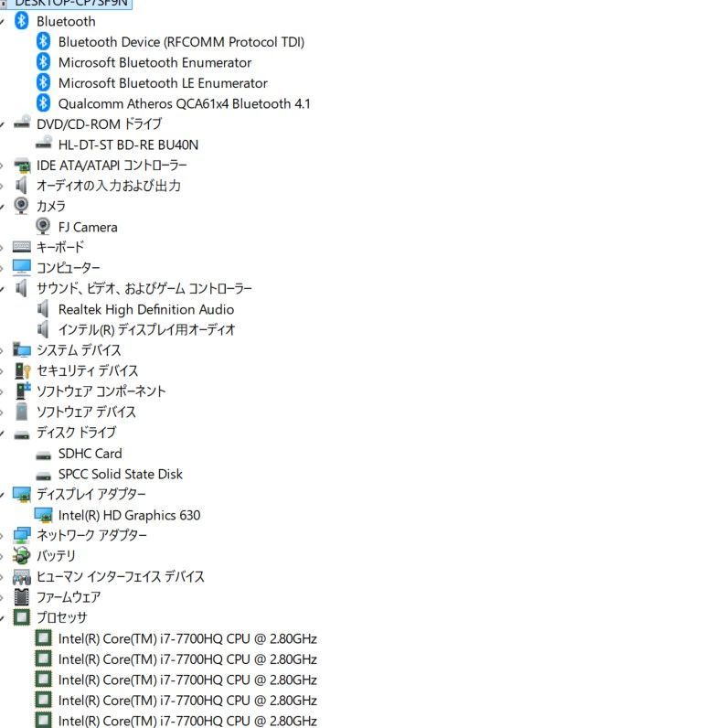
Task: Select SPCC Solid State Disk entry
Action: [x=120, y=474]
